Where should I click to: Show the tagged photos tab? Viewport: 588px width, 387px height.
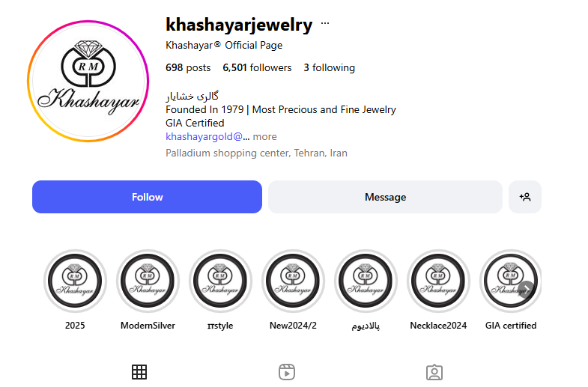[x=434, y=372]
